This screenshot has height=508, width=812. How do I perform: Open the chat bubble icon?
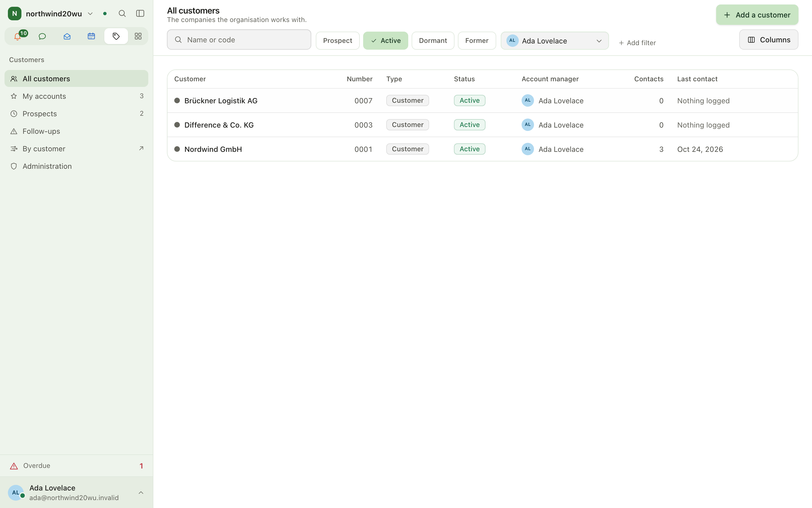(42, 36)
